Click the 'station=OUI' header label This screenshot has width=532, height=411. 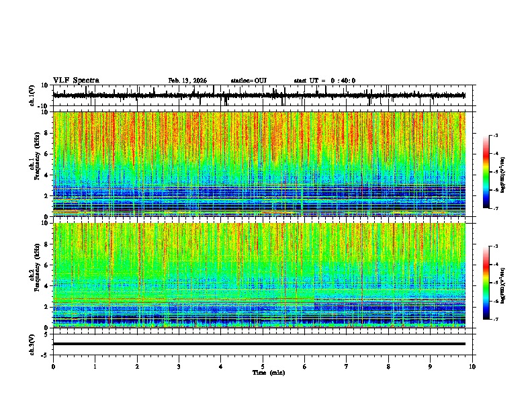(249, 81)
